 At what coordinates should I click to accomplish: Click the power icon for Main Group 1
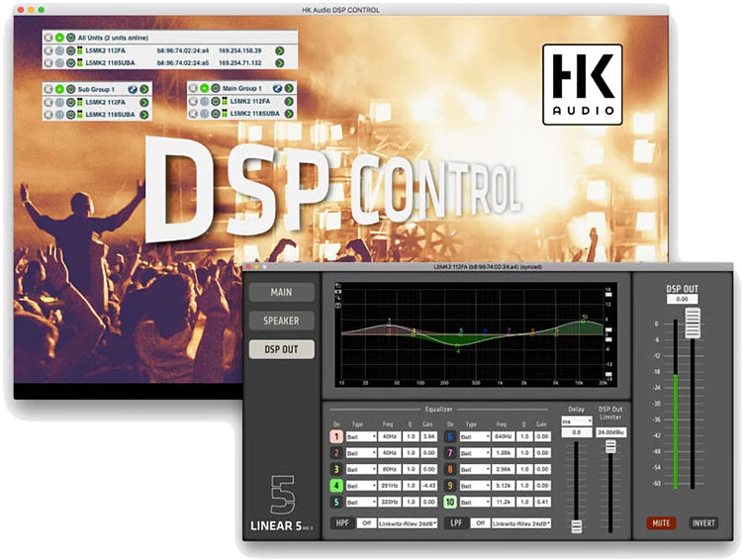[216, 88]
